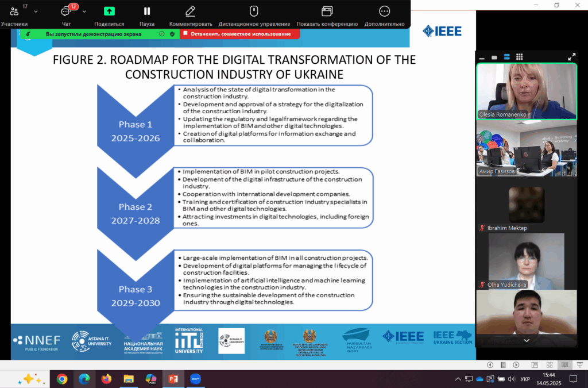The height and width of the screenshot is (388, 588).
Task: Open Microsoft Edge from the taskbar
Action: [x=84, y=379]
